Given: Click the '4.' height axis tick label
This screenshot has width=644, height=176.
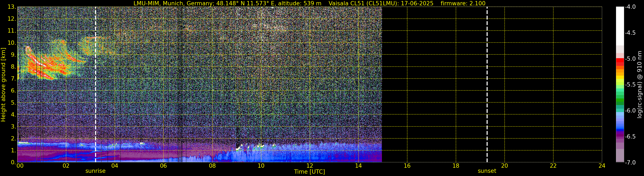Looking at the screenshot, I should (13, 115).
